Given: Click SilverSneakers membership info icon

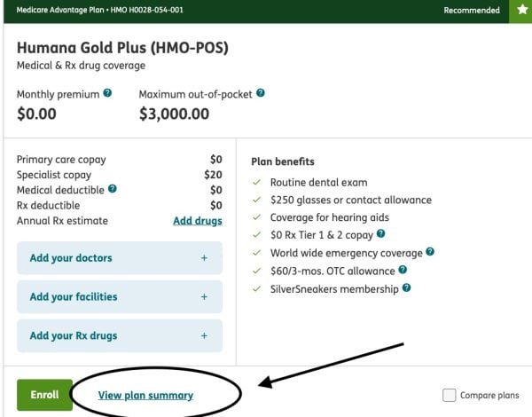Looking at the screenshot, I should pos(406,288).
